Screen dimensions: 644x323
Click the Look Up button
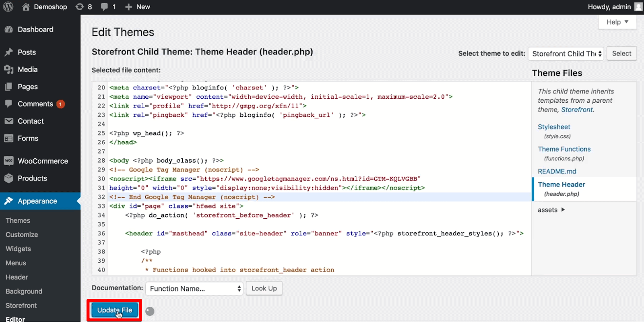(x=264, y=288)
